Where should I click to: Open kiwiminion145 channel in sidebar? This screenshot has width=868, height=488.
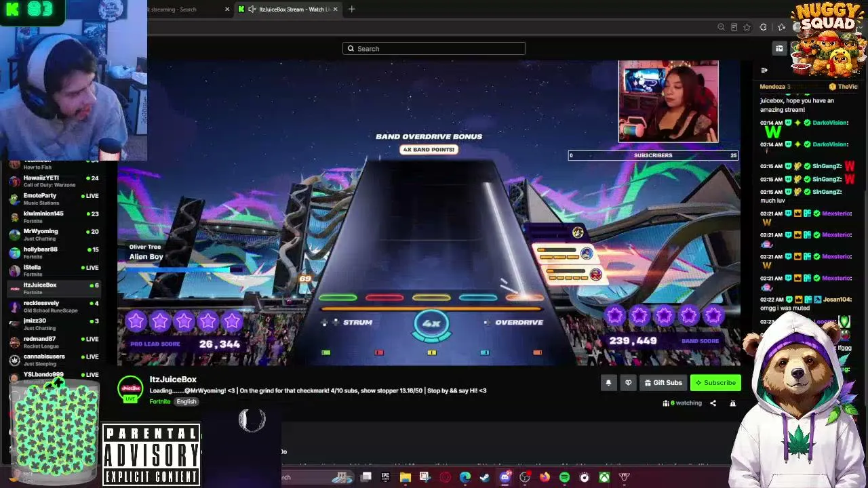pos(54,217)
